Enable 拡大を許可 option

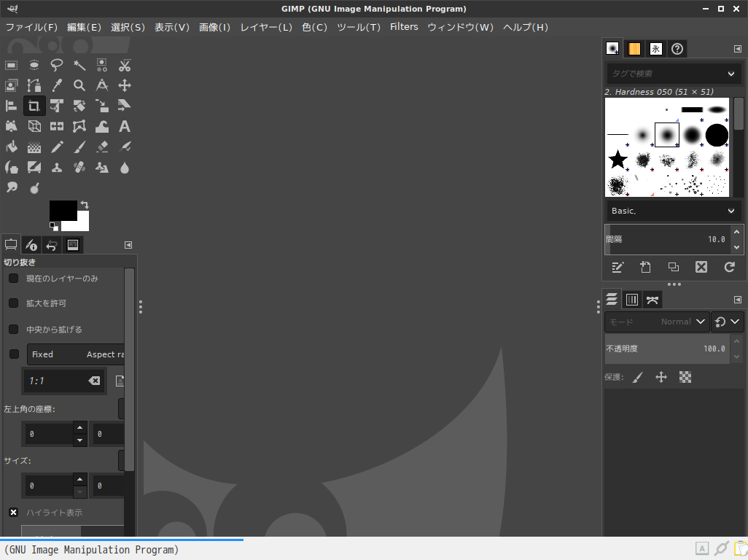pyautogui.click(x=13, y=303)
